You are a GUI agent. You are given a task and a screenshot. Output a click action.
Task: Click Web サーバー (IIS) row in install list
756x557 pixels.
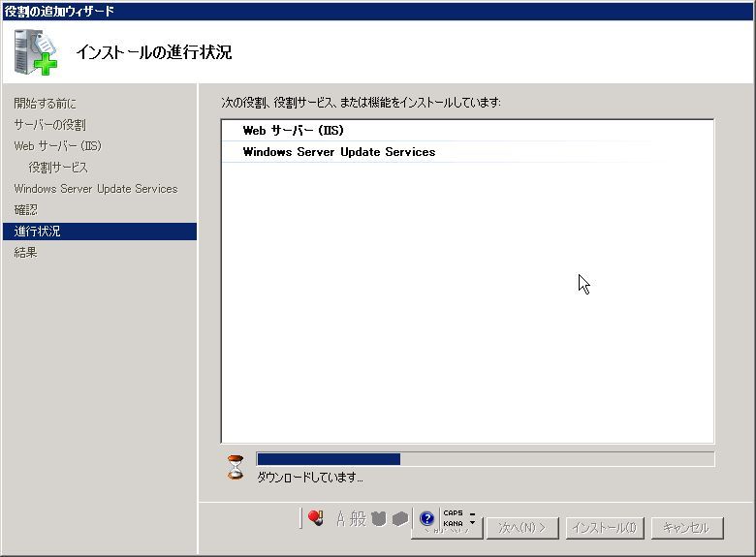pos(467,130)
